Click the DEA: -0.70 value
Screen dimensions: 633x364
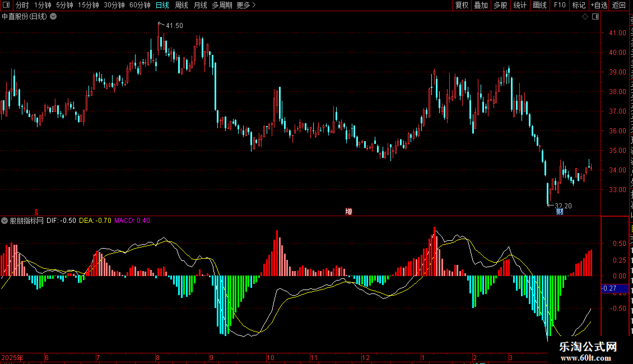[x=95, y=221]
